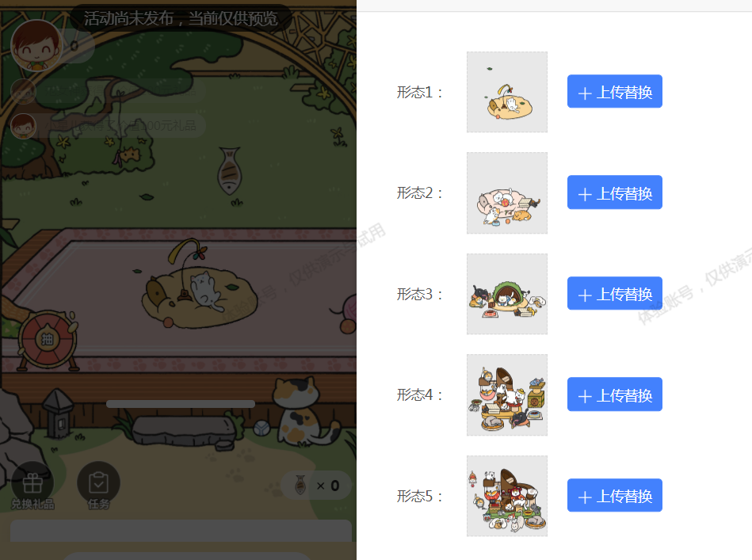Upload replacement for 形态2

614,192
